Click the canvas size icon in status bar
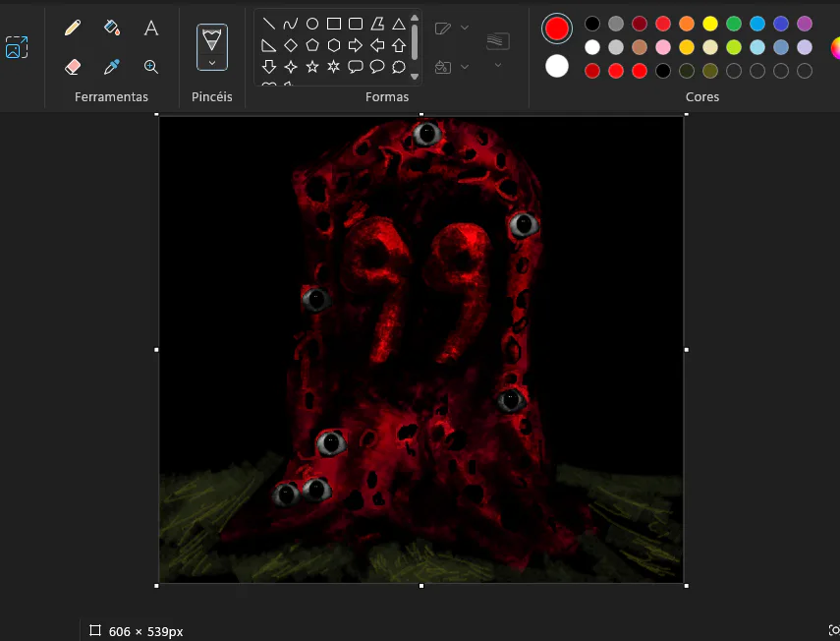This screenshot has width=840, height=641. pyautogui.click(x=95, y=630)
